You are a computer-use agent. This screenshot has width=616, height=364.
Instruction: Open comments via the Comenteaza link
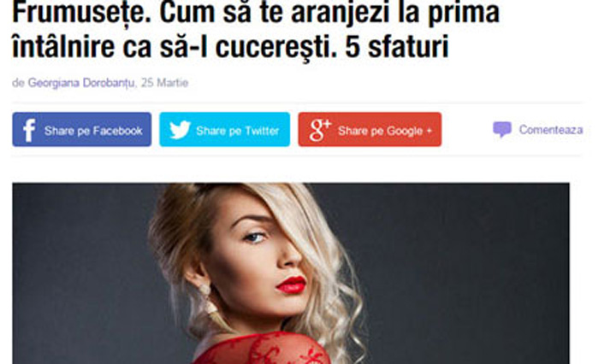[x=551, y=130]
